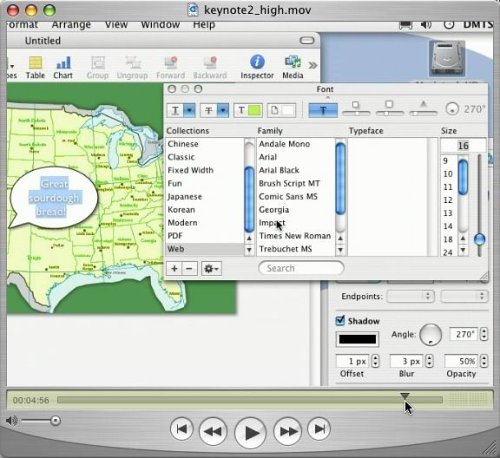Click the font size input field

tap(463, 146)
